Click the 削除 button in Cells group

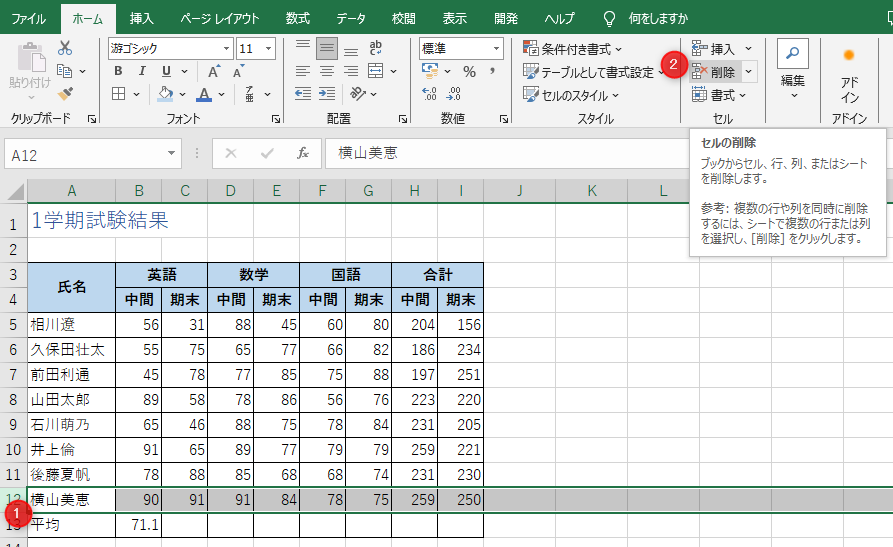point(714,71)
